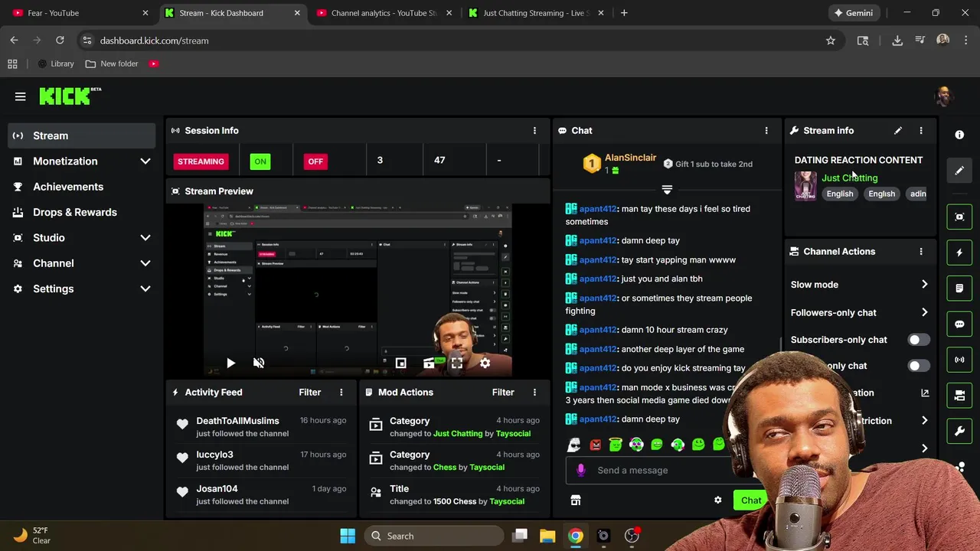Viewport: 980px width, 551px height.
Task: Switch to Just Chatting Streaming tab
Action: coord(535,13)
